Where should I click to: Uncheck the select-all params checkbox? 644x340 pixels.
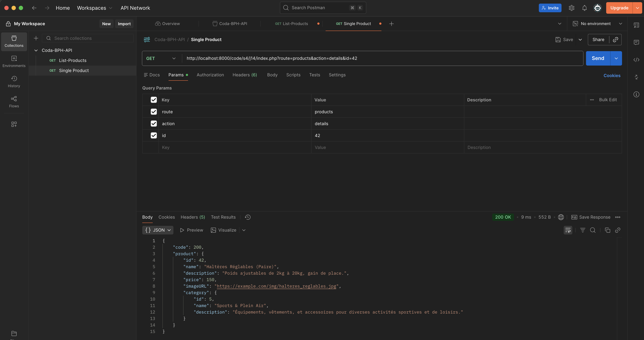153,100
